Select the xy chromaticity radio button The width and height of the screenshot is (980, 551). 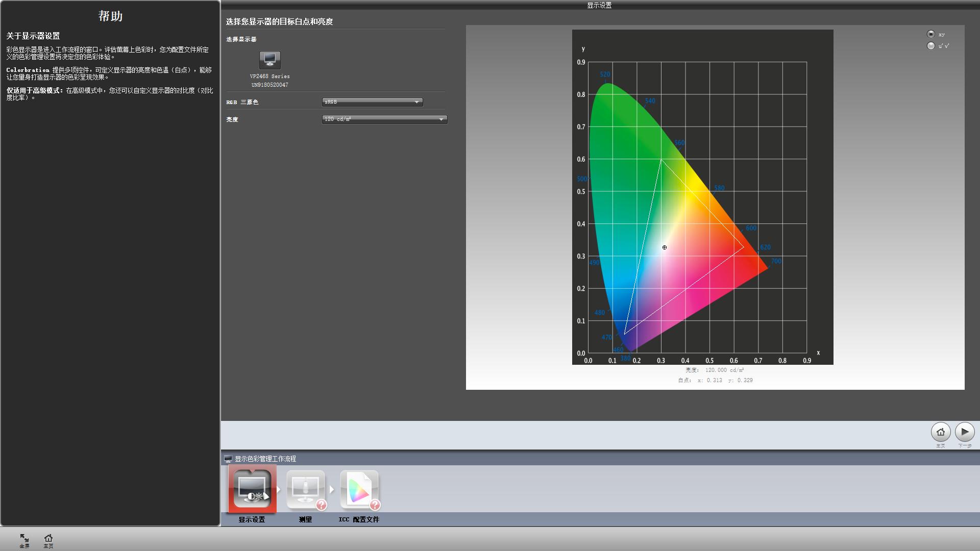pyautogui.click(x=931, y=34)
